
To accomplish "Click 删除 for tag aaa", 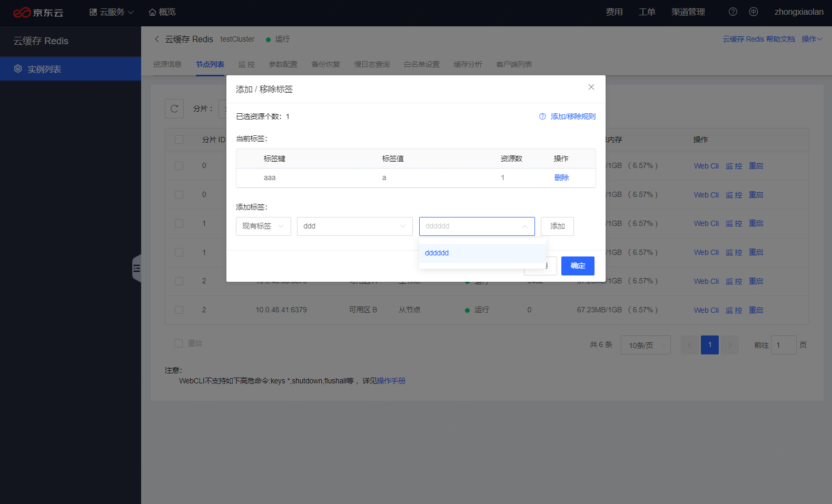I will click(x=561, y=177).
